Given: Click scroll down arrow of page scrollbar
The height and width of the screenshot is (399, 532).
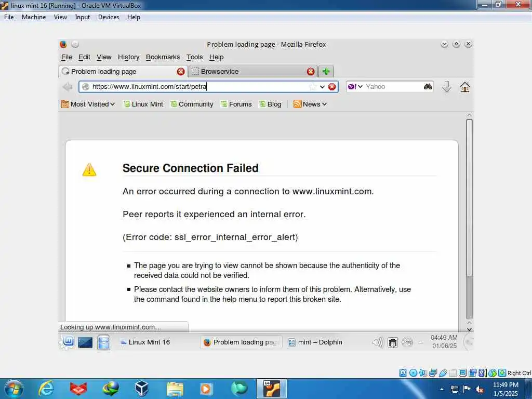Looking at the screenshot, I should coord(469,329).
